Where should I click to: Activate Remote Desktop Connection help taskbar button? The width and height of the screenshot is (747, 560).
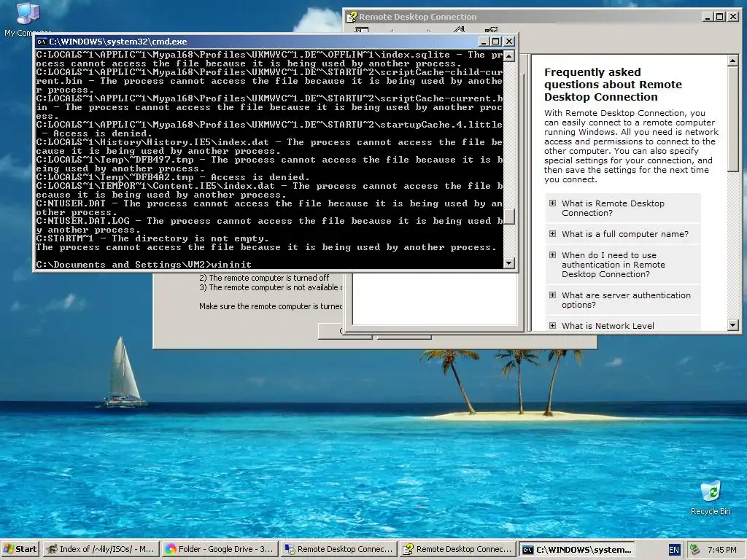tap(457, 549)
